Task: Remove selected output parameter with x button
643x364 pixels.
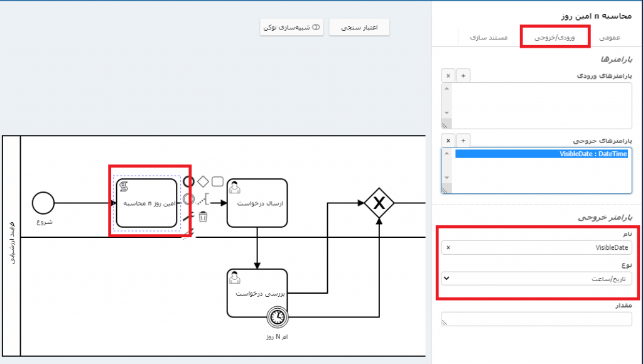Action: [448, 141]
